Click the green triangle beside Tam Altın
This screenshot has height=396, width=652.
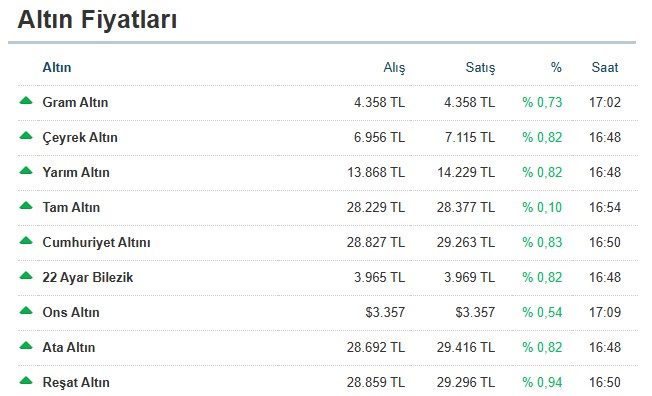[26, 205]
